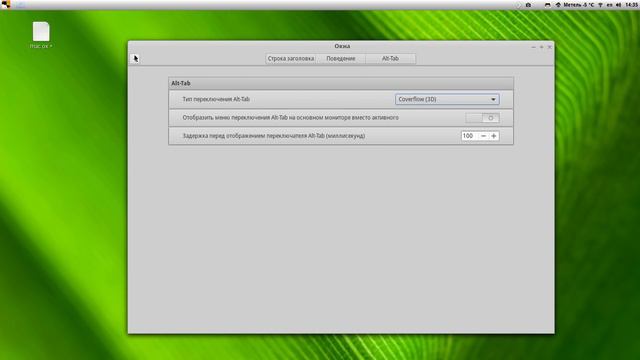The width and height of the screenshot is (640, 360).
Task: Open the clock showing 14:35
Action: [631, 5]
